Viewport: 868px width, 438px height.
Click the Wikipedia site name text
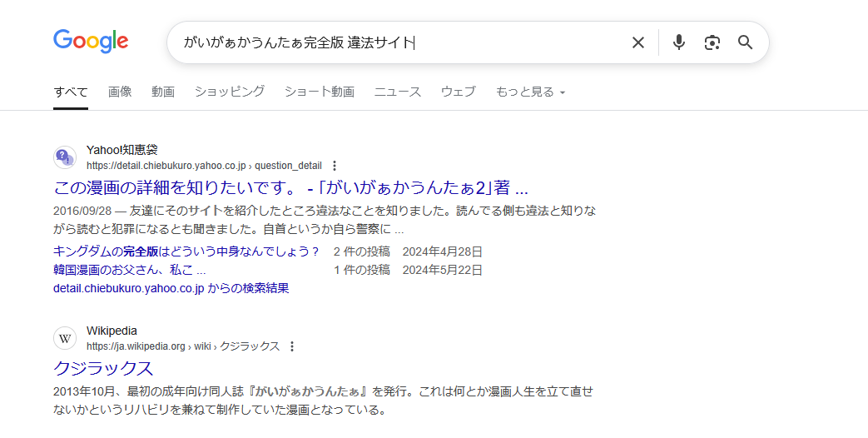click(112, 331)
